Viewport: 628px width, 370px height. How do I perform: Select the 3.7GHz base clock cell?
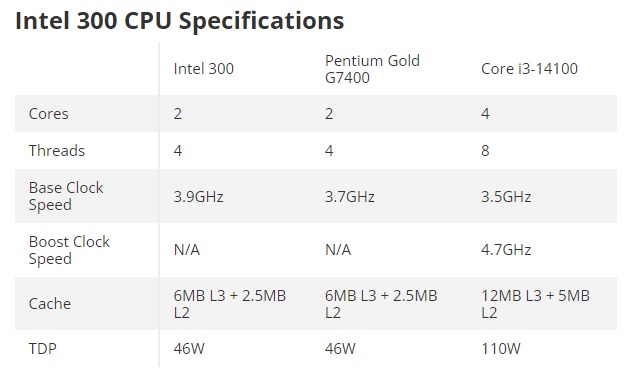[x=350, y=197]
